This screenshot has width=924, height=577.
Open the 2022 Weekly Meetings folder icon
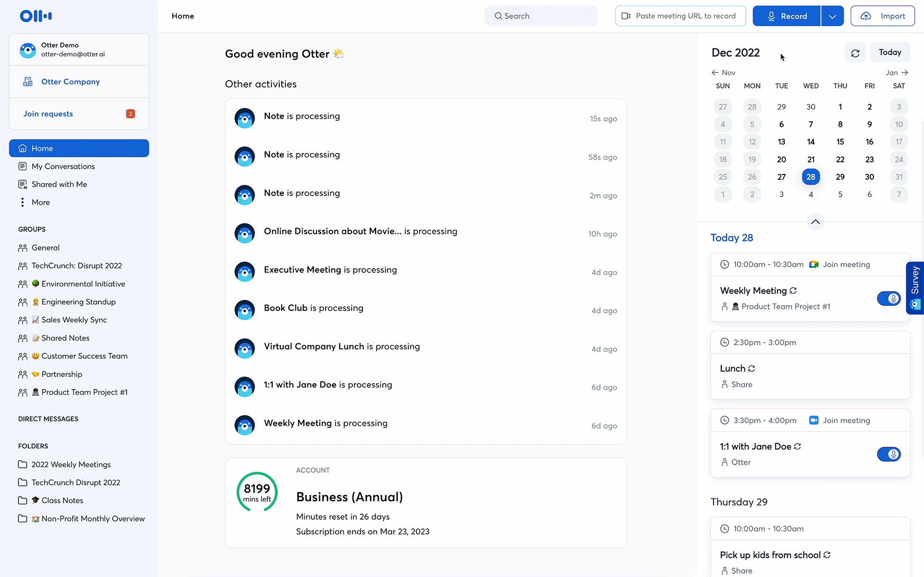[x=22, y=465]
